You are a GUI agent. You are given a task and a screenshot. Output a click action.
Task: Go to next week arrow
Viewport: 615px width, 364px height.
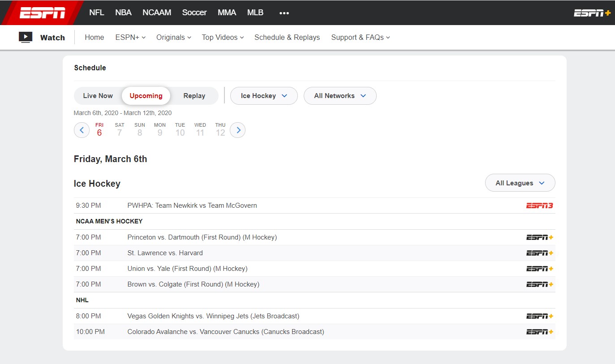(x=238, y=130)
